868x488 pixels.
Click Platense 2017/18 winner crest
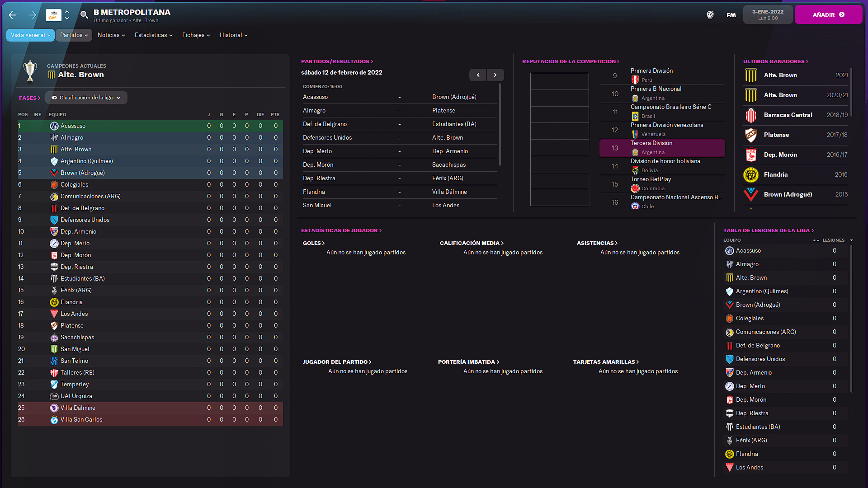pyautogui.click(x=751, y=135)
